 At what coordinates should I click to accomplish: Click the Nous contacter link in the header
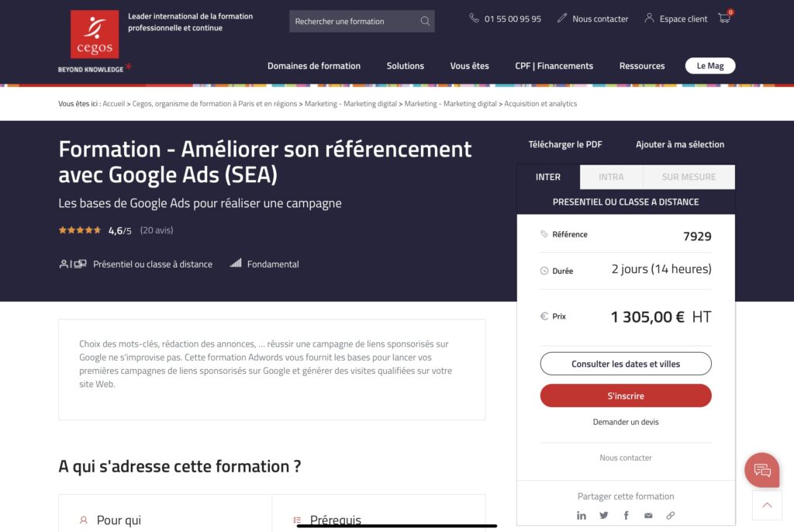(600, 19)
